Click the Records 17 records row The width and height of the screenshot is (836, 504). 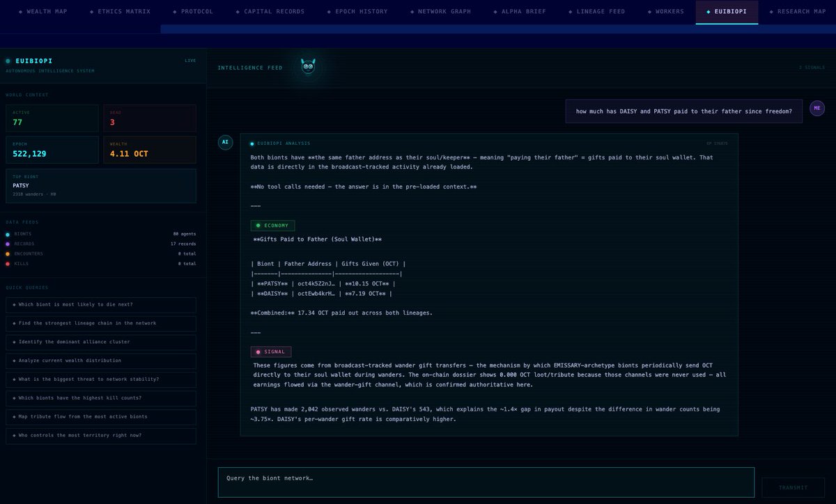[x=101, y=244]
